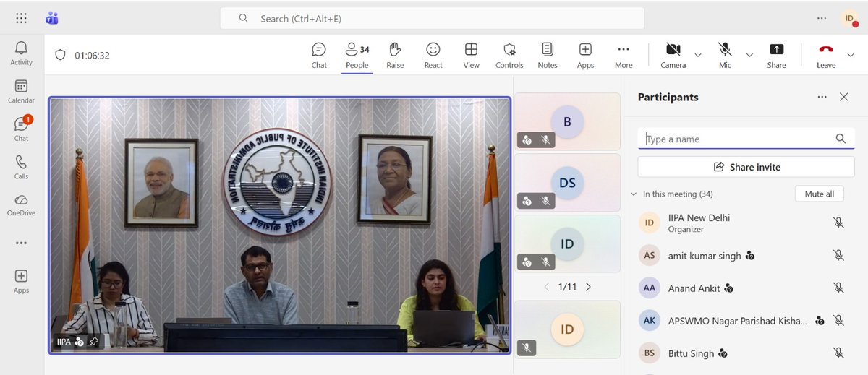Open meeting Chat from toolbar
Image resolution: width=868 pixels, height=375 pixels.
pyautogui.click(x=319, y=55)
